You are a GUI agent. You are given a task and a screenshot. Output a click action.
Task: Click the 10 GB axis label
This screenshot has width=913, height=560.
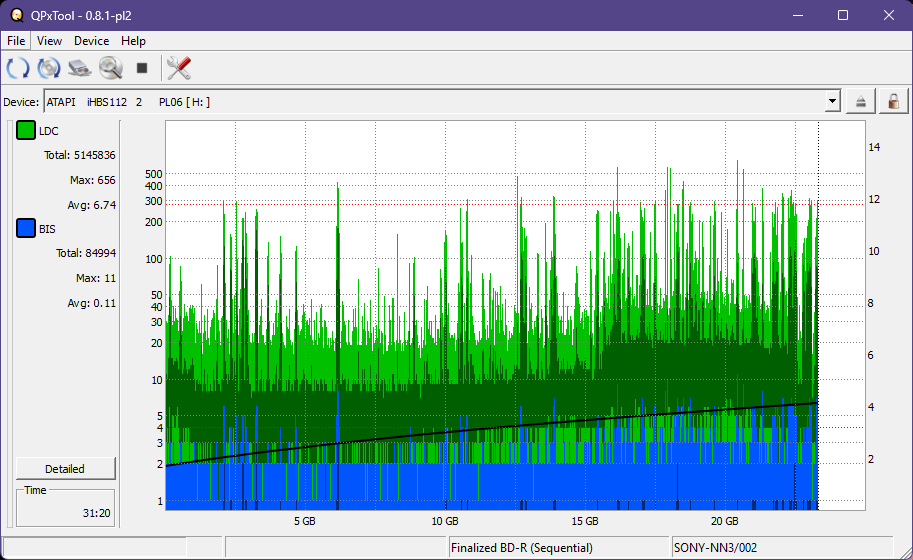coord(445,522)
